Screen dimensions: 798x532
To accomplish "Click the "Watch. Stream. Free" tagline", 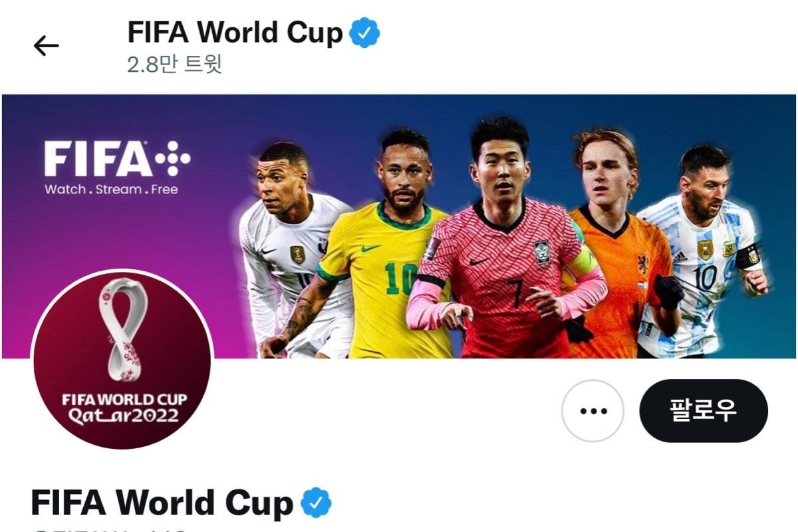I will (111, 190).
